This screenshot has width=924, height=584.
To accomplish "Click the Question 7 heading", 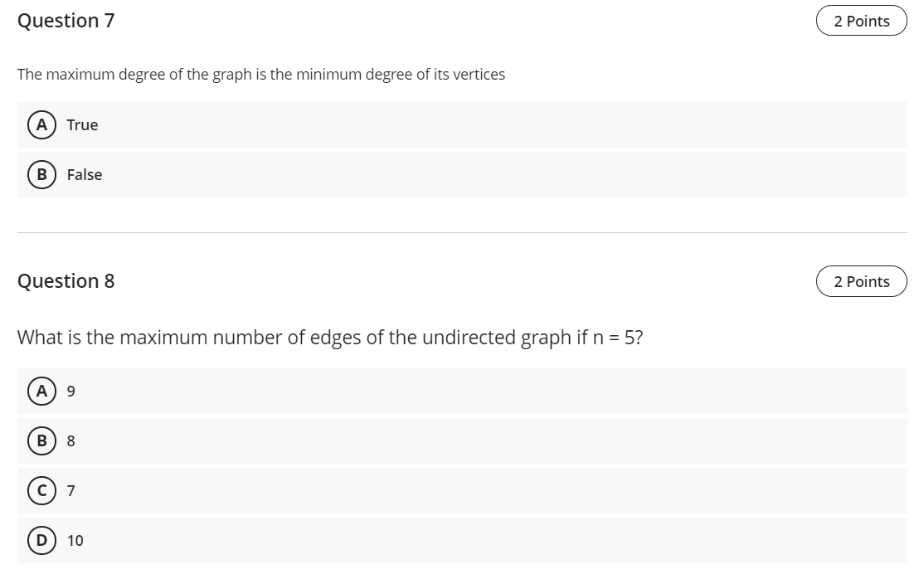I will pyautogui.click(x=66, y=20).
